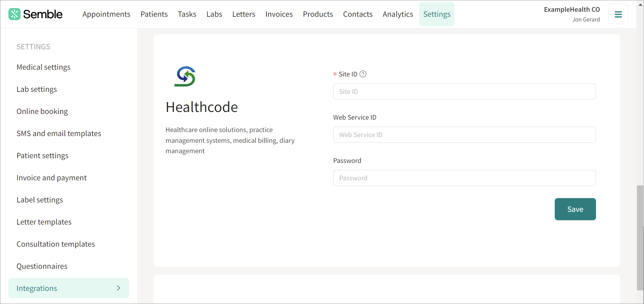Image resolution: width=644 pixels, height=304 pixels.
Task: Click the Jon Gerard user name
Action: click(x=586, y=19)
